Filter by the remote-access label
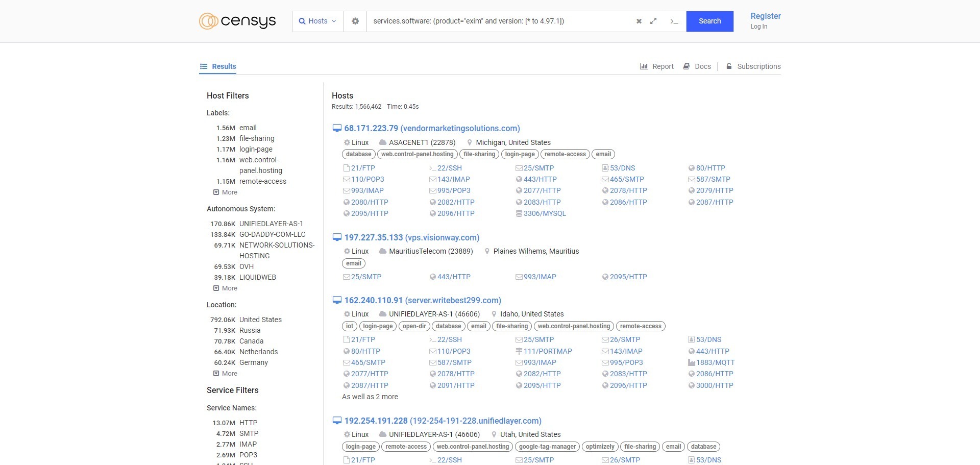This screenshot has width=980, height=465. 263,181
